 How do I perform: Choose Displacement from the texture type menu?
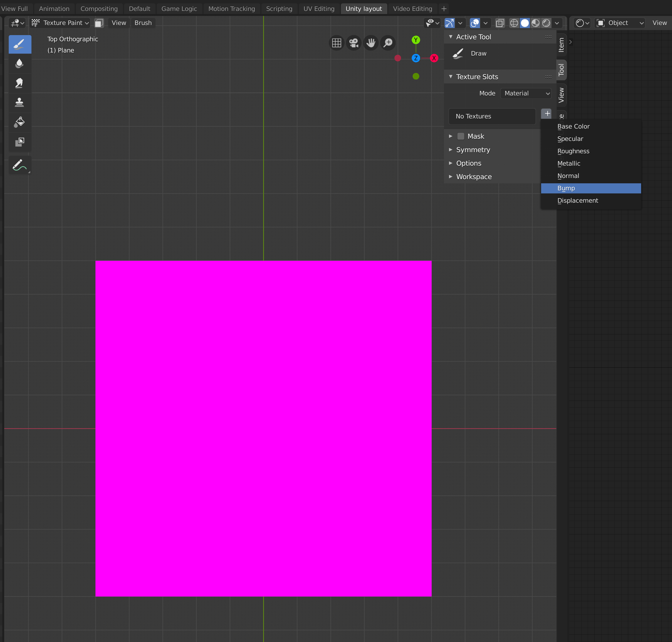(x=578, y=200)
